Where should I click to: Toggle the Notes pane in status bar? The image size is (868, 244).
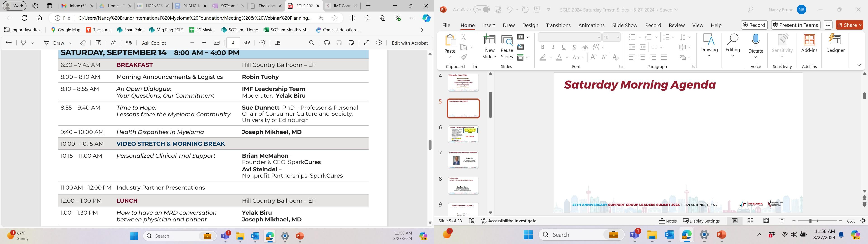point(668,221)
